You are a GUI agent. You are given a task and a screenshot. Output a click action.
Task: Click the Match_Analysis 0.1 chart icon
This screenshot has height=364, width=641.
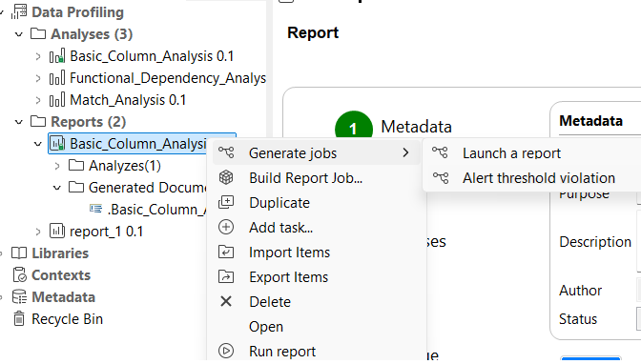57,100
